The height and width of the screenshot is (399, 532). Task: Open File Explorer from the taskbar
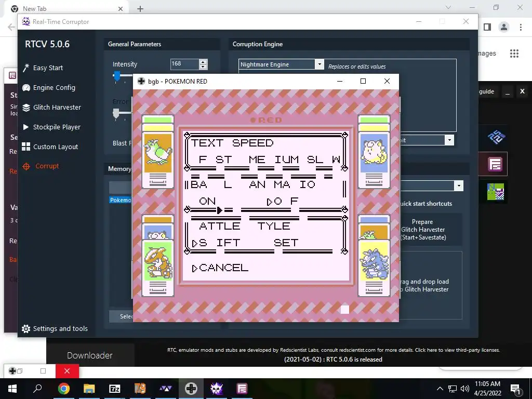(x=89, y=389)
